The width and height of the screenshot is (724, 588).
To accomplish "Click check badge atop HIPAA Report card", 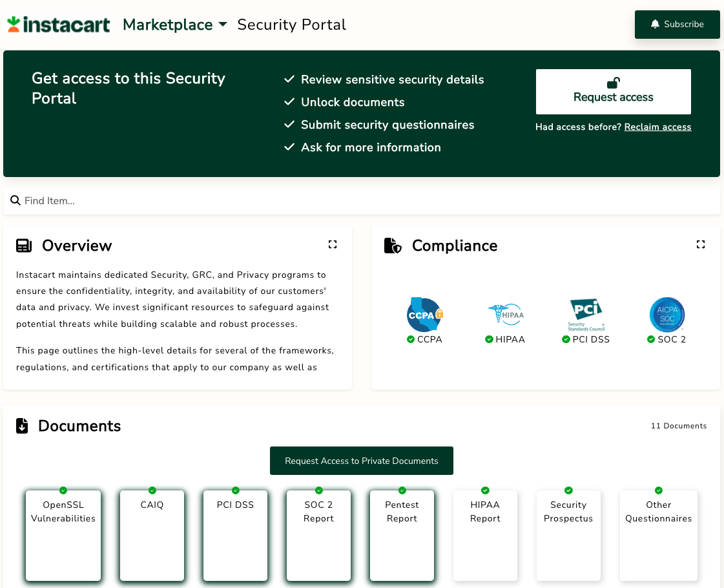I will 485,490.
